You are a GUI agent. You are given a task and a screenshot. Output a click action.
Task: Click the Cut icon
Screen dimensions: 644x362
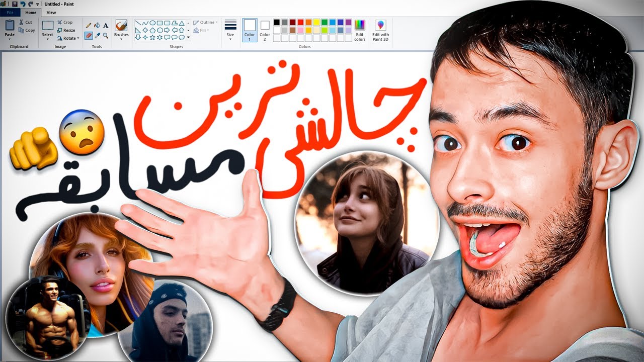coord(22,22)
